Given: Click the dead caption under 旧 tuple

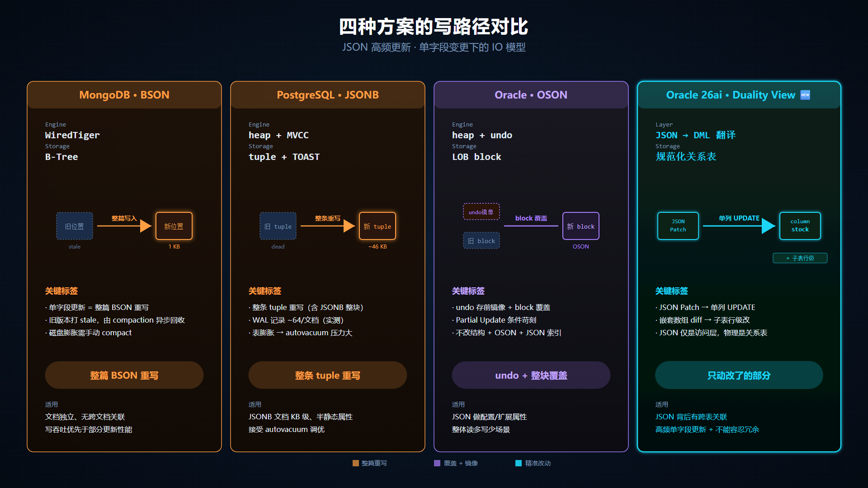Looking at the screenshot, I should [x=278, y=247].
